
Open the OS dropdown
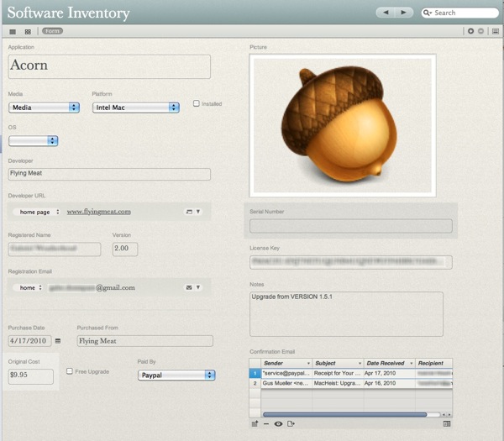(33, 141)
